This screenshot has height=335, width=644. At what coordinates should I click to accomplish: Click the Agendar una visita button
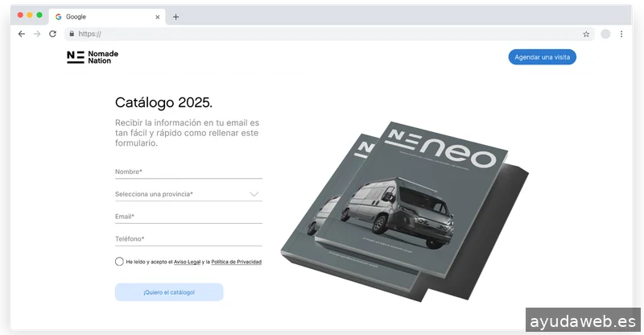[542, 57]
